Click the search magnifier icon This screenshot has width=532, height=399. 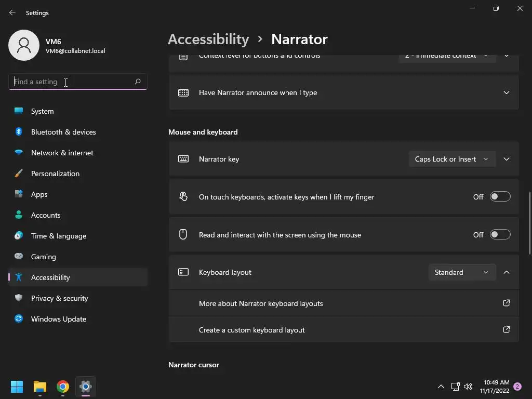coord(138,82)
